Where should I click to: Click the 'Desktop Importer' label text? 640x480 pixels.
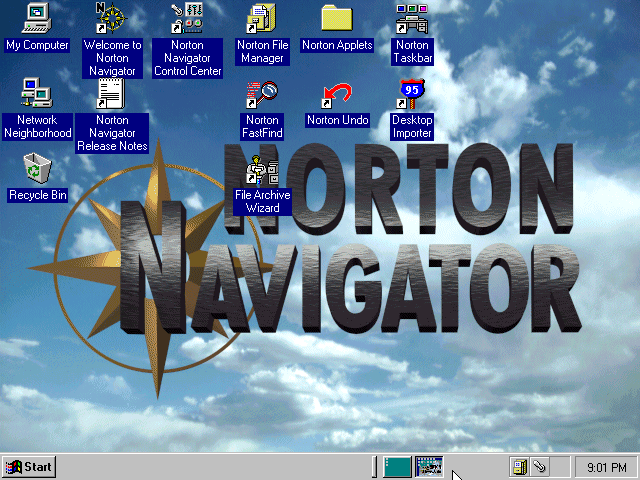pos(412,127)
